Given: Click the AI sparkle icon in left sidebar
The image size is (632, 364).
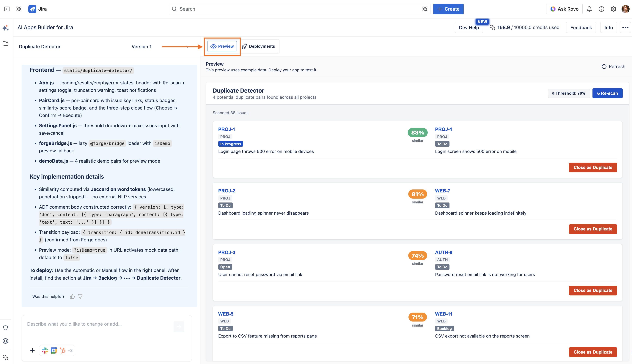Looking at the screenshot, I should pyautogui.click(x=6, y=28).
